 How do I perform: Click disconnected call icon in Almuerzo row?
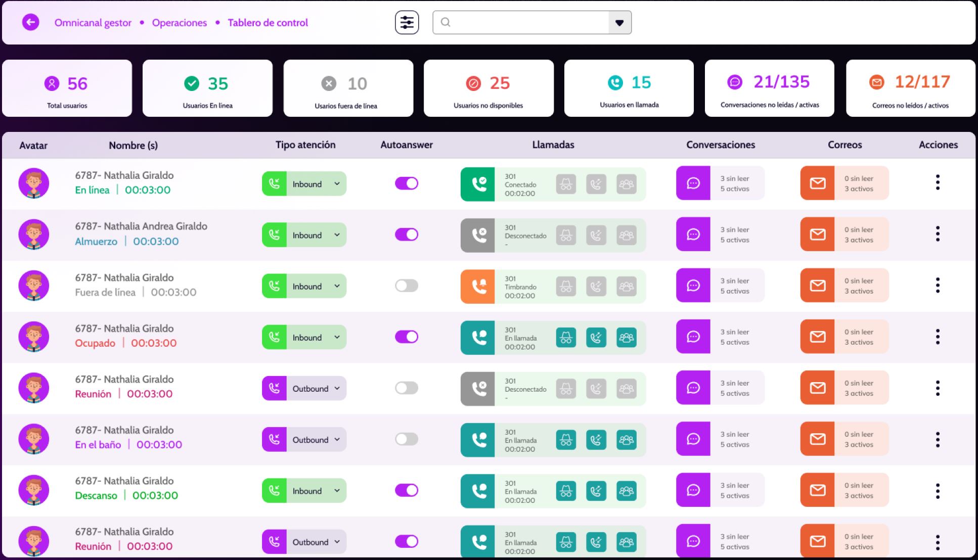[x=477, y=235]
